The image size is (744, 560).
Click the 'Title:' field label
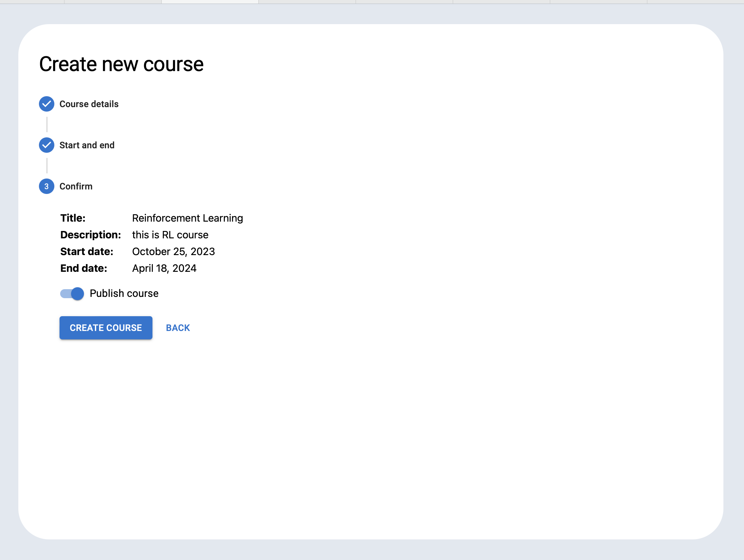(73, 218)
